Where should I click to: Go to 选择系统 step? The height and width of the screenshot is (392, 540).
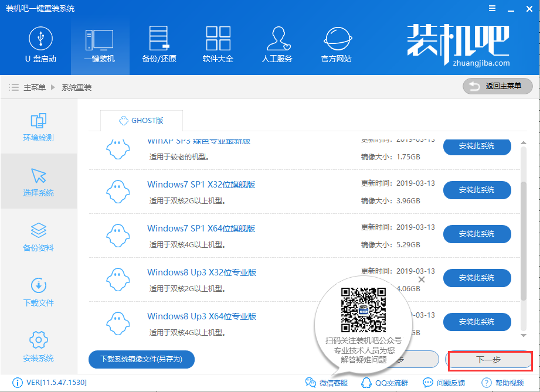[x=39, y=182]
